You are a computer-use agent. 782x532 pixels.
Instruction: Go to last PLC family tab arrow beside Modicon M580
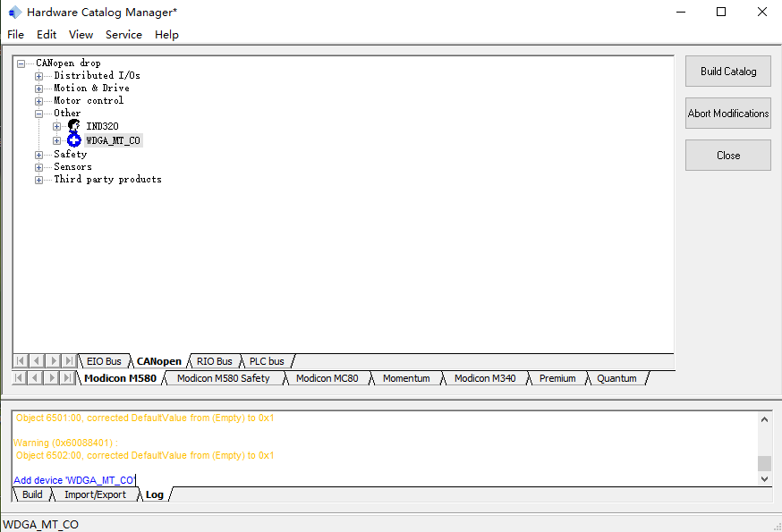click(x=67, y=378)
